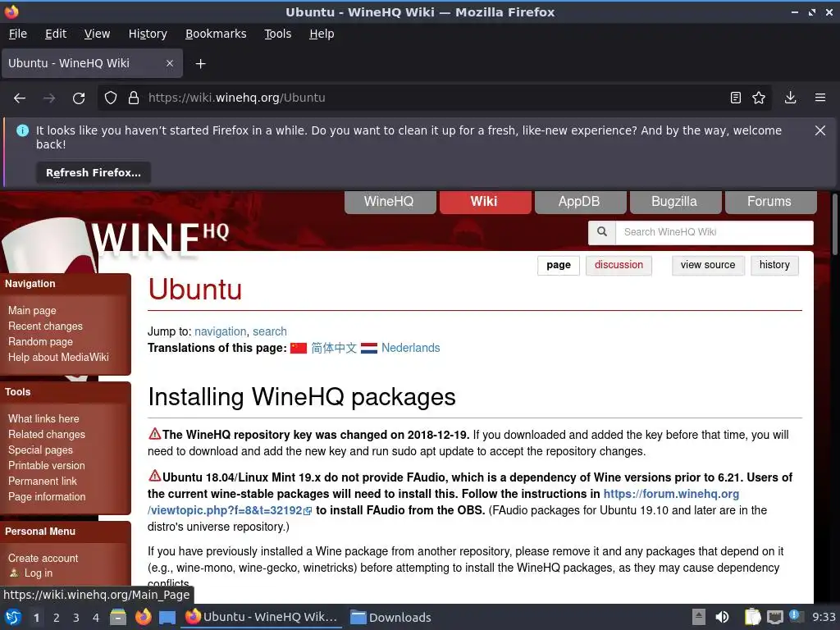Viewport: 840px width, 630px height.
Task: Dismiss the Firefox refresh notification bar
Action: point(819,130)
